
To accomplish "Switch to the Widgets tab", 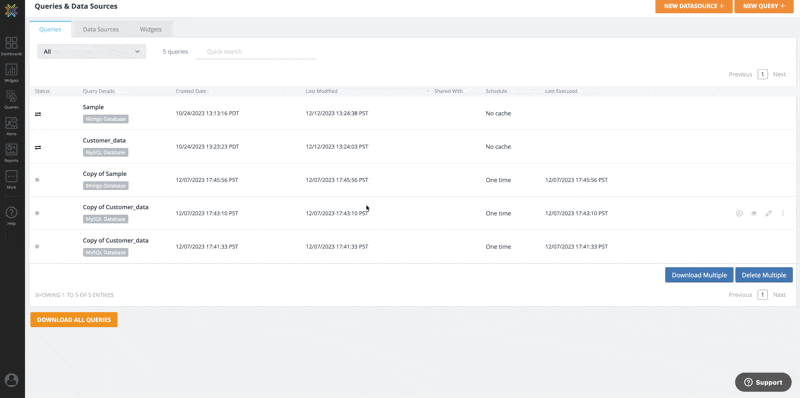I will tap(151, 30).
